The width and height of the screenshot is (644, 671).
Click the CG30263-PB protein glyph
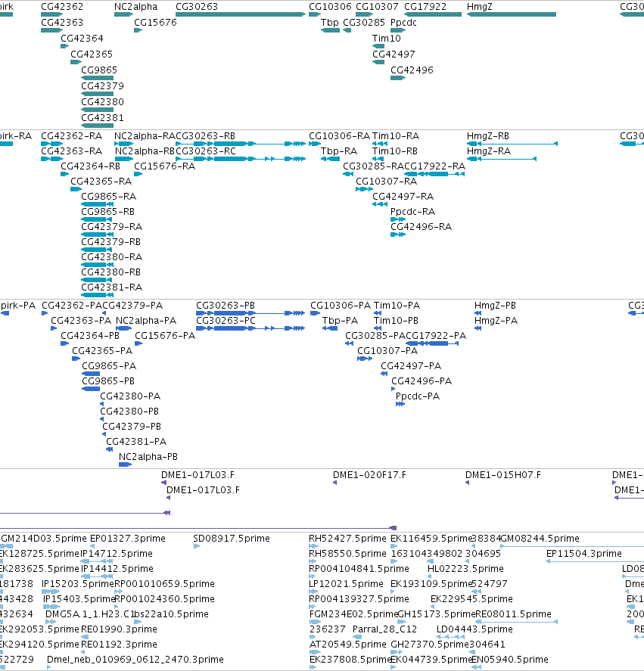pos(250,313)
